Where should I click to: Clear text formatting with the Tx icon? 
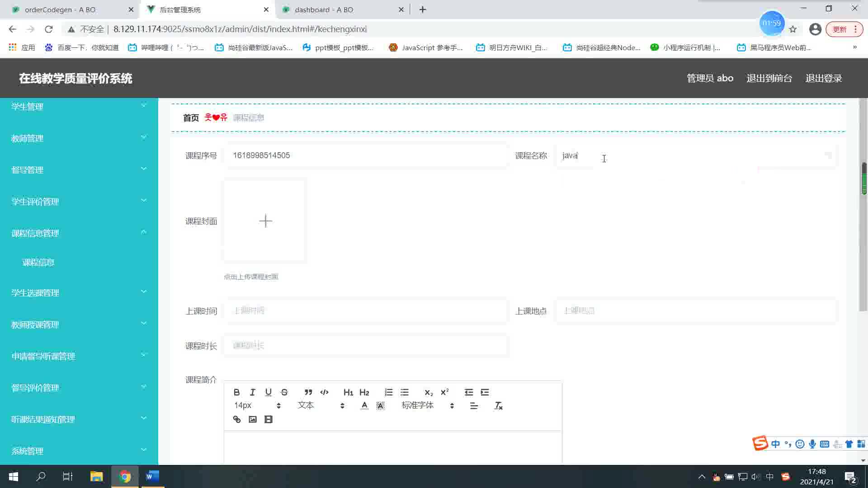click(x=498, y=406)
